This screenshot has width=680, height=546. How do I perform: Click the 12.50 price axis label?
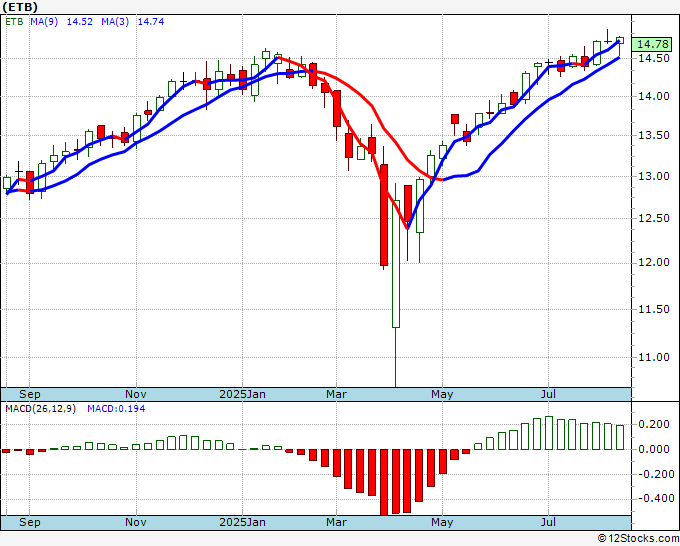coord(654,219)
